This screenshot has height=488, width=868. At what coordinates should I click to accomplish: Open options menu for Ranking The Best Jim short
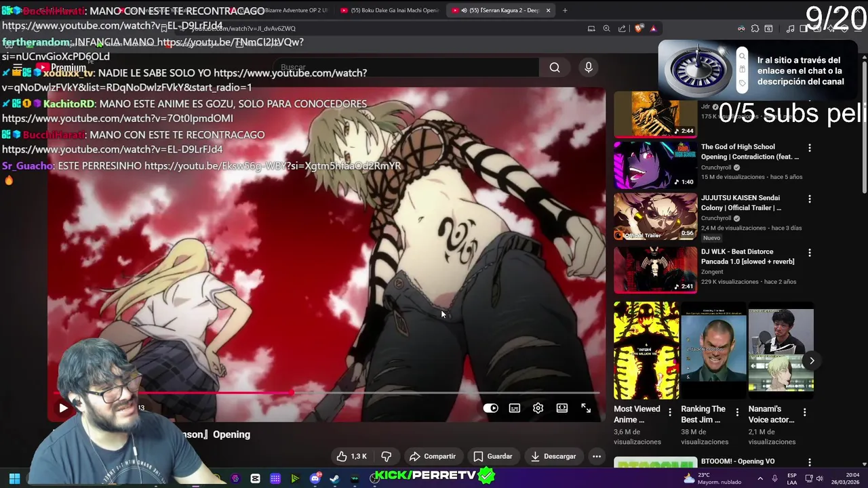pos(738,412)
